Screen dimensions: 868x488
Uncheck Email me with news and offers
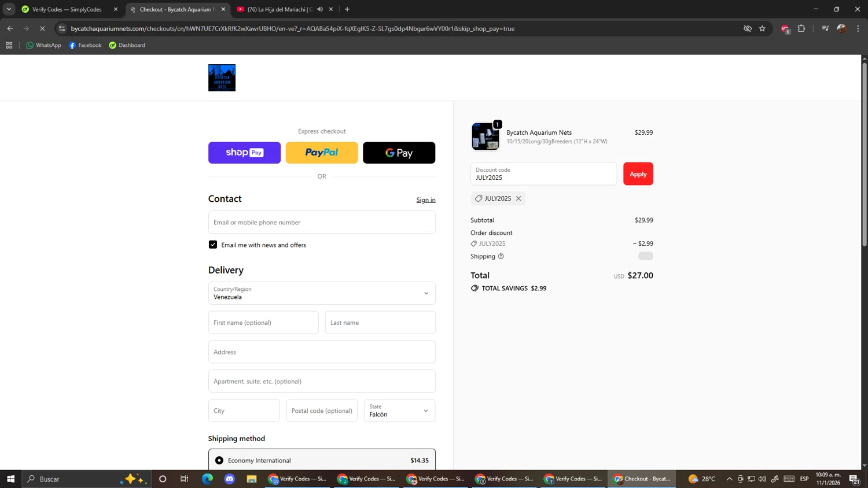213,245
